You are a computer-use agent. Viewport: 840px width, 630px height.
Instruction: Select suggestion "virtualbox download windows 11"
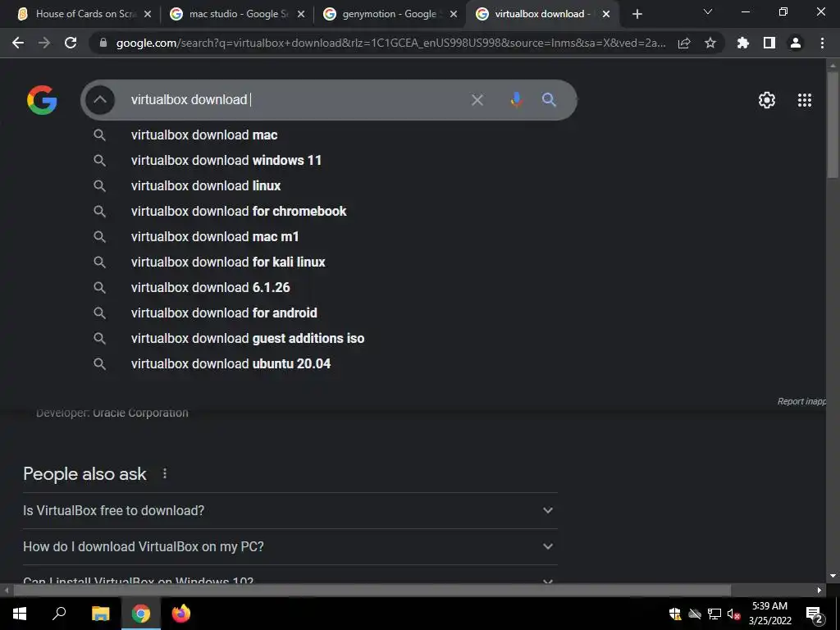pyautogui.click(x=226, y=160)
